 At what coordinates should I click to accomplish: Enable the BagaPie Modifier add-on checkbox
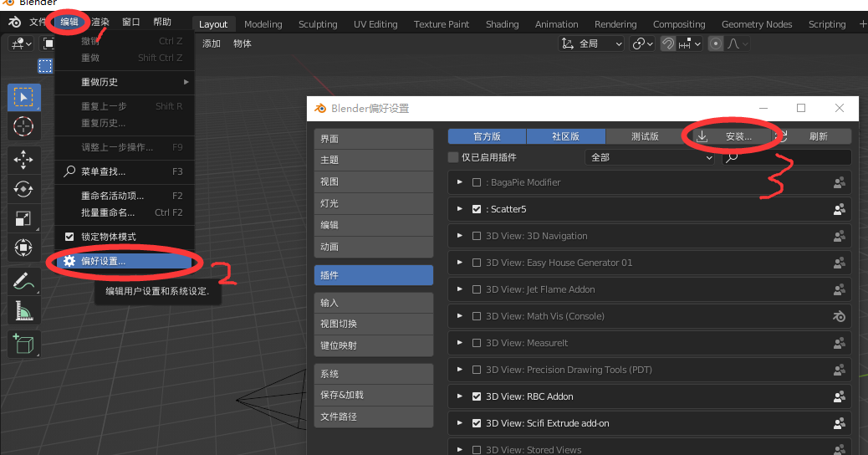click(477, 182)
